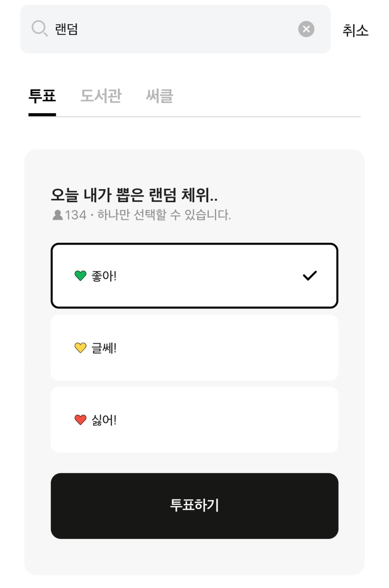
Task: Click the 싫어! label text
Action: point(104,420)
